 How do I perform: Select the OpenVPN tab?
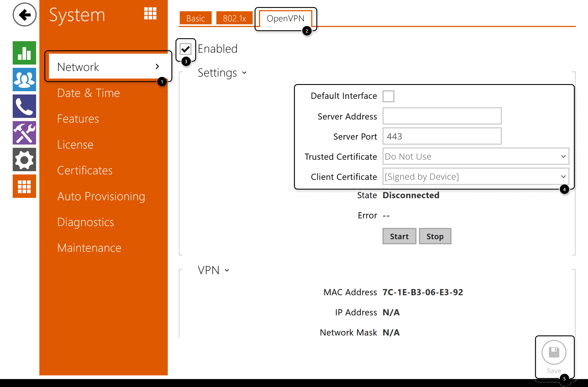point(286,19)
